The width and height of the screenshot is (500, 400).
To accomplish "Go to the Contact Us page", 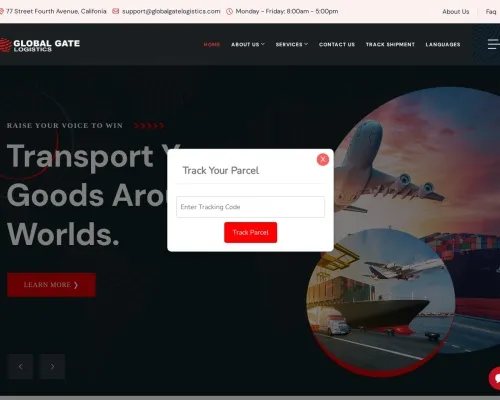I will point(337,44).
